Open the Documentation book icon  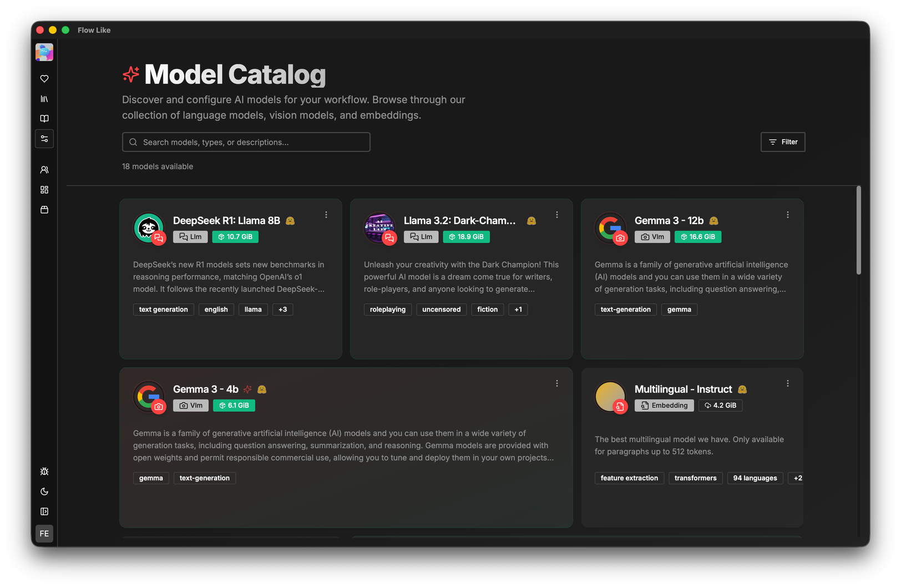click(x=44, y=119)
